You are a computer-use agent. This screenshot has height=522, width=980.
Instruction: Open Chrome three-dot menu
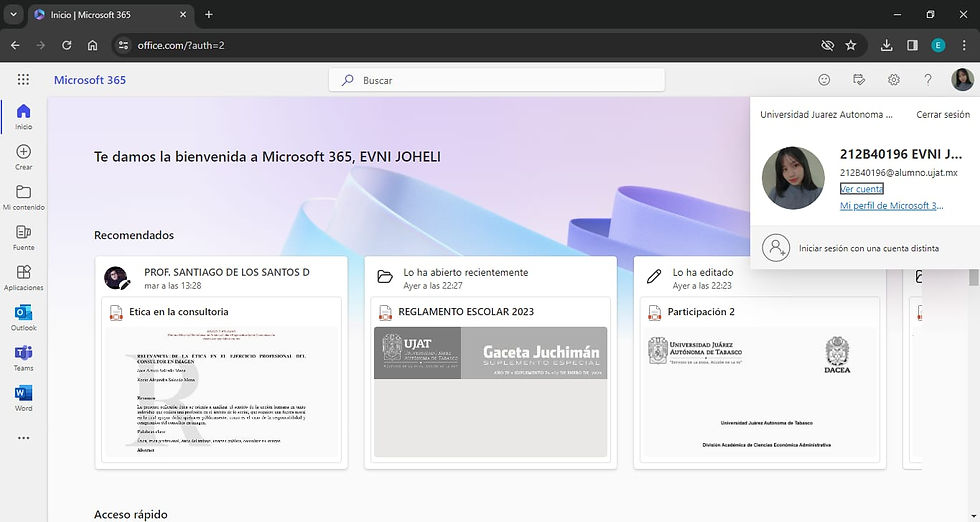click(x=964, y=45)
